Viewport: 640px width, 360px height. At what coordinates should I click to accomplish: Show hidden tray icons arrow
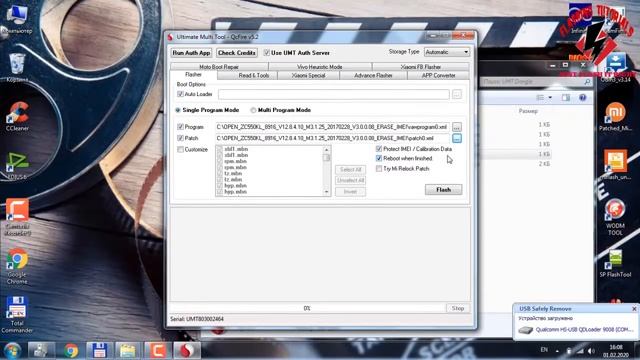point(557,351)
